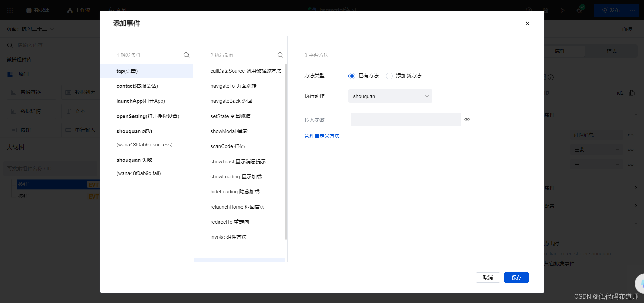Click the 取消 button
Viewport: 644px width, 303px height.
(x=488, y=277)
